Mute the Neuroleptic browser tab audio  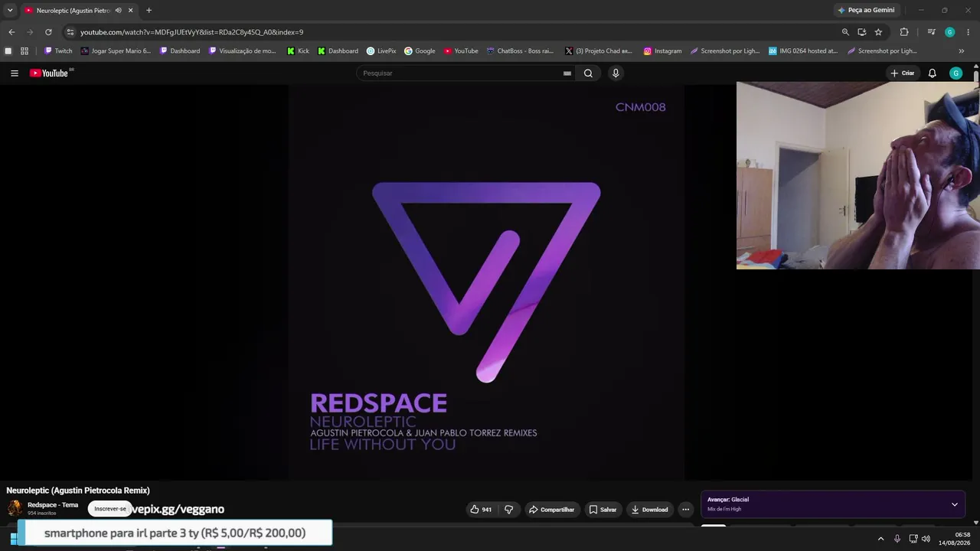[x=118, y=11]
